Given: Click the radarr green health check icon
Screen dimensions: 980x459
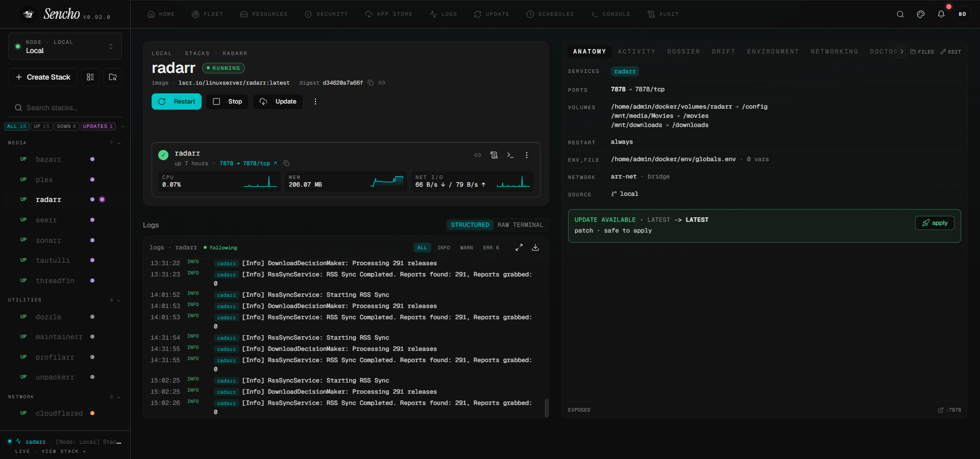Looking at the screenshot, I should [163, 155].
